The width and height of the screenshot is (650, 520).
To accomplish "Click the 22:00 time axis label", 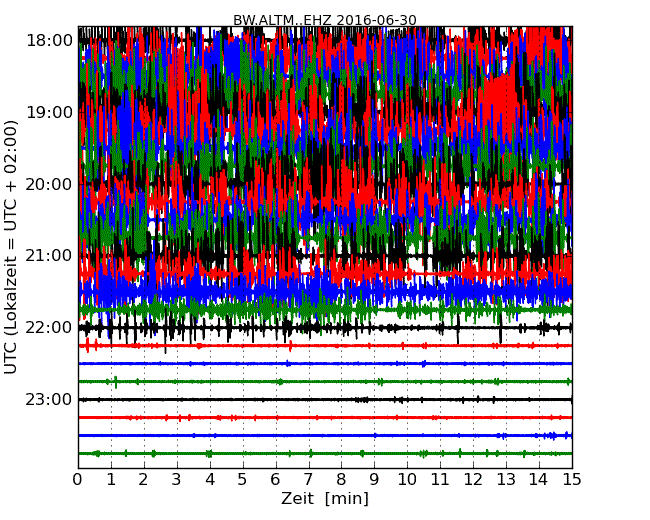I will (49, 328).
